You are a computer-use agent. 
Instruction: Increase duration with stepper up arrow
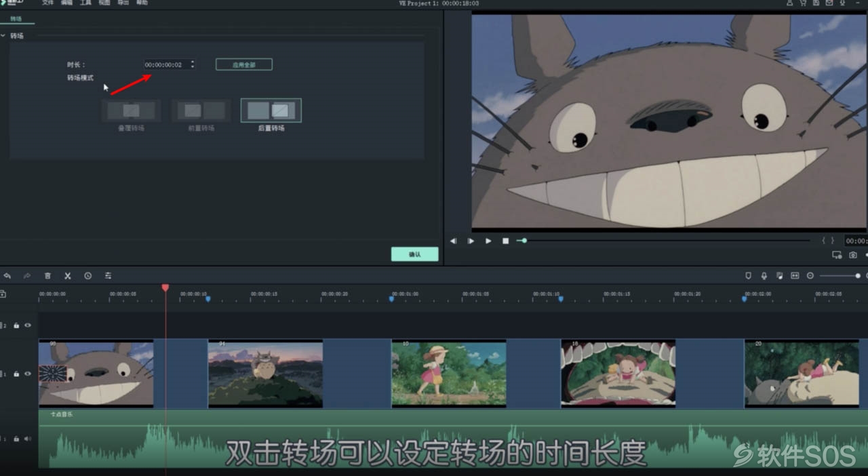coord(193,62)
